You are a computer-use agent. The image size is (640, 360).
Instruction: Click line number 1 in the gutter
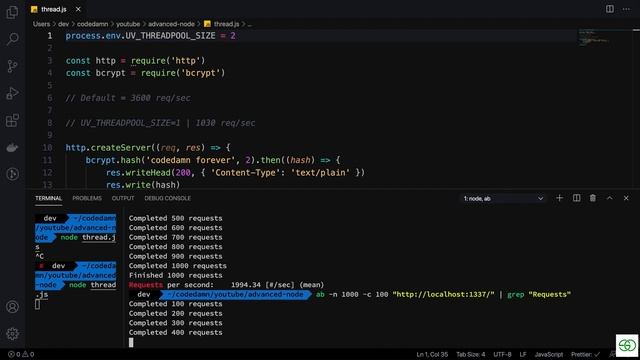point(49,36)
